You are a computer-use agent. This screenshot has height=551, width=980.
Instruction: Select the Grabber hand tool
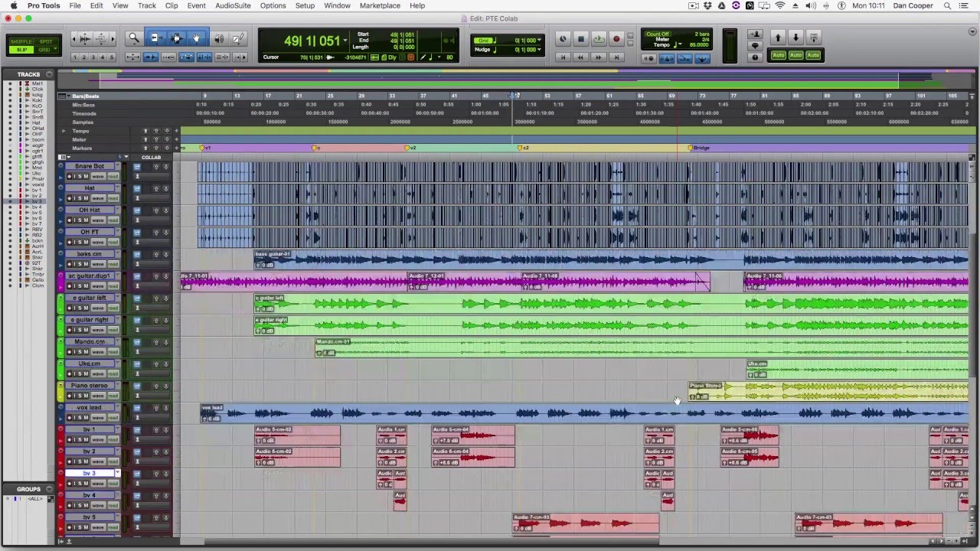pyautogui.click(x=197, y=38)
